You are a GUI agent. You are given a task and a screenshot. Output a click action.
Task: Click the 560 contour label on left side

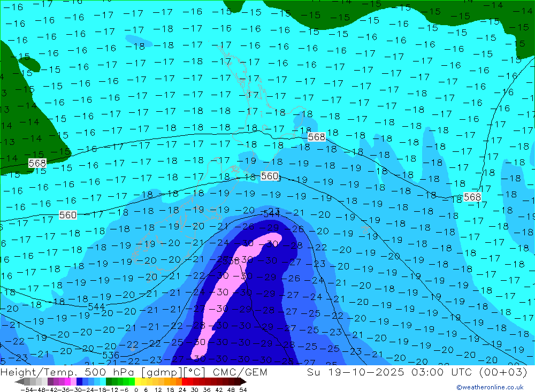[68, 215]
